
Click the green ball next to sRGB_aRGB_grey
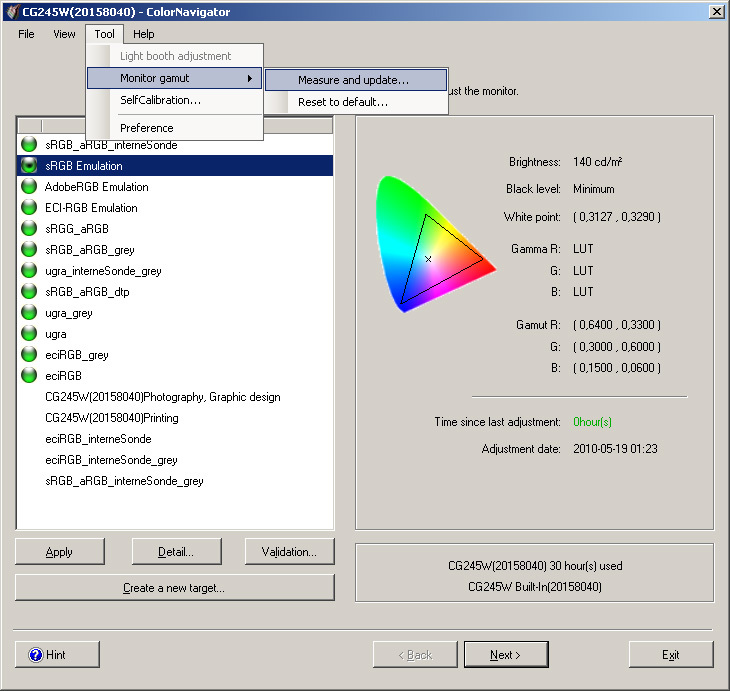(x=29, y=249)
